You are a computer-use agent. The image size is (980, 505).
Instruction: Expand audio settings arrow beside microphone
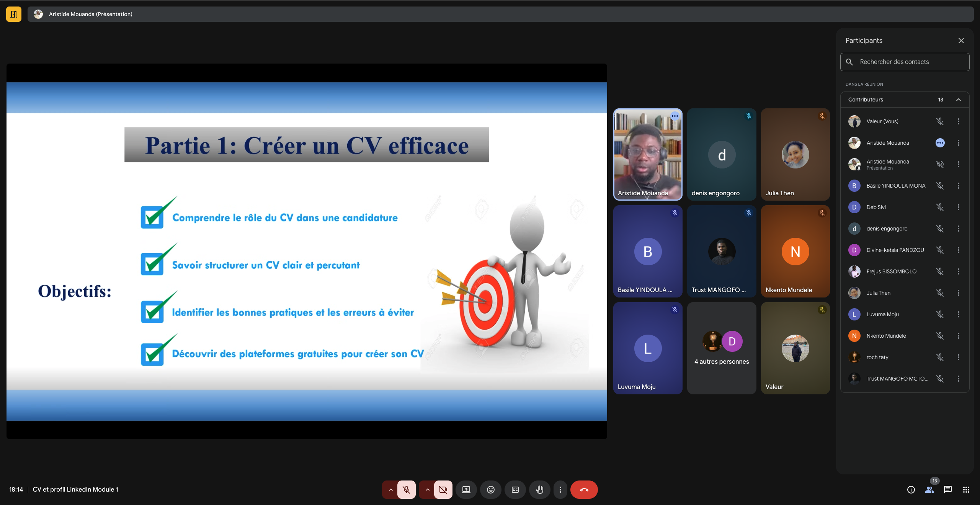tap(390, 490)
